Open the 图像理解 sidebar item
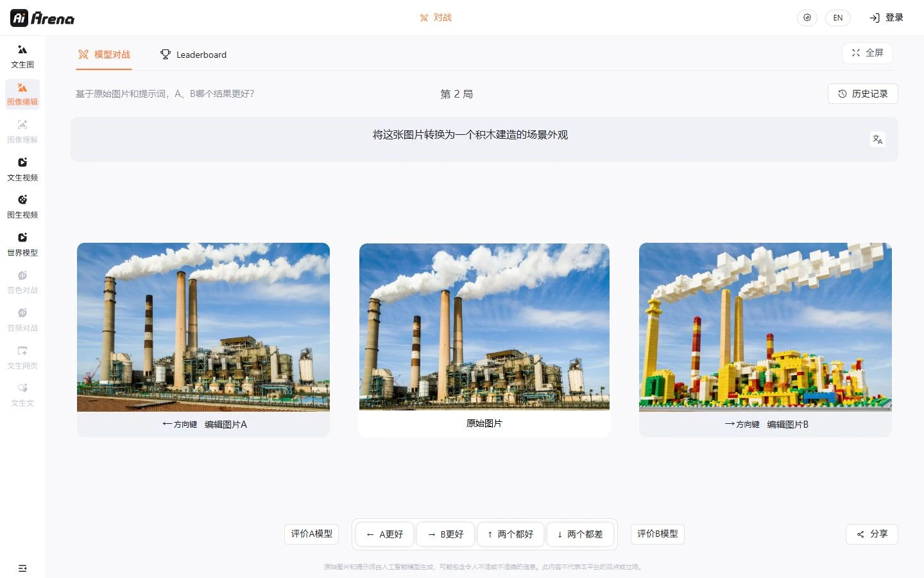This screenshot has height=578, width=924. click(x=22, y=132)
